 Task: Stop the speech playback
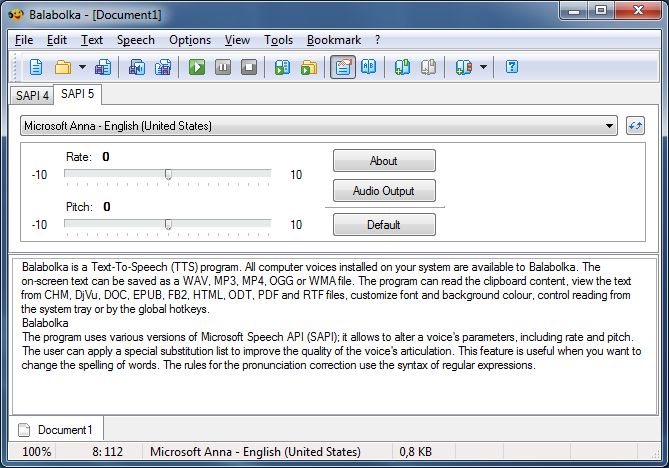pos(249,67)
